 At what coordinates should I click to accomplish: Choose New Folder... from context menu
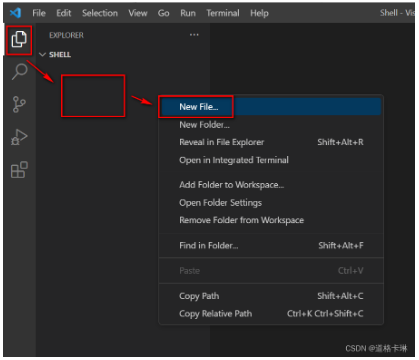click(x=271, y=125)
